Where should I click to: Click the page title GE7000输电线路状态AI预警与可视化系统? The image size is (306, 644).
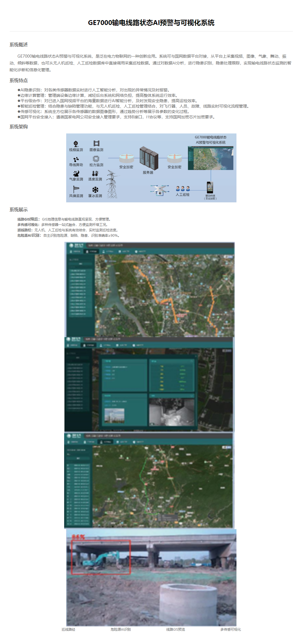[151, 23]
